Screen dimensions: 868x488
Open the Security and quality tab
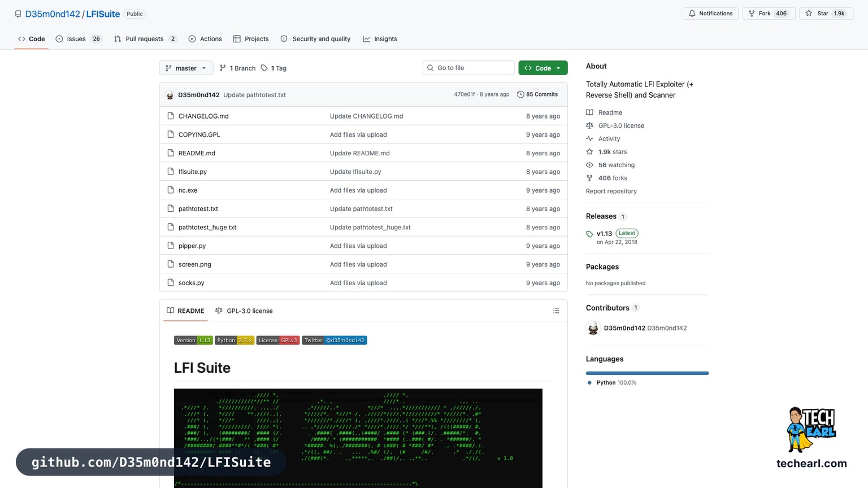click(315, 39)
